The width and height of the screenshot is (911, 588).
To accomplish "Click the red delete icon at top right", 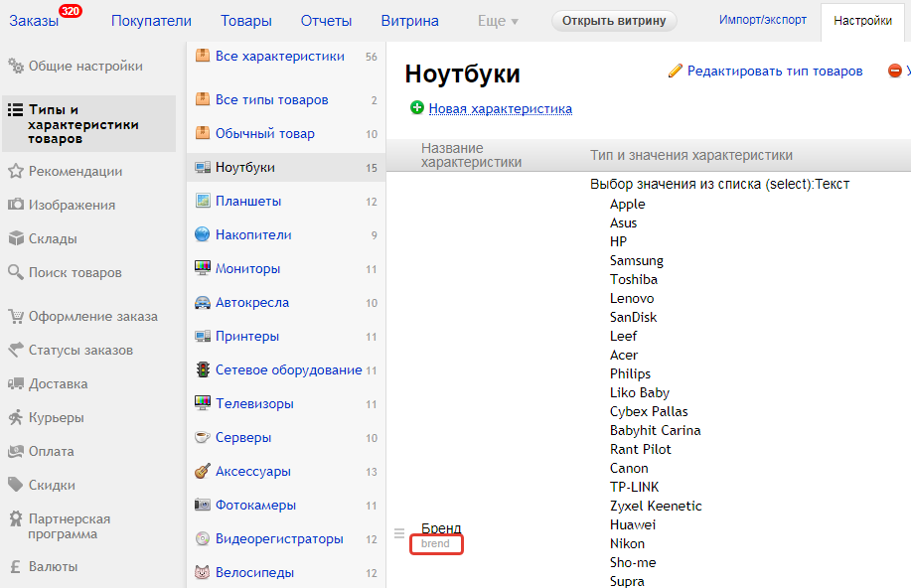I will coord(895,71).
